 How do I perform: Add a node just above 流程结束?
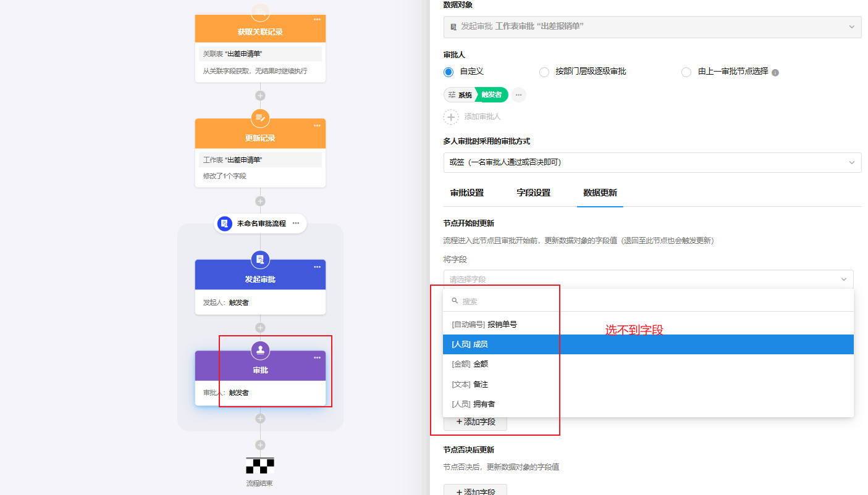pos(260,445)
